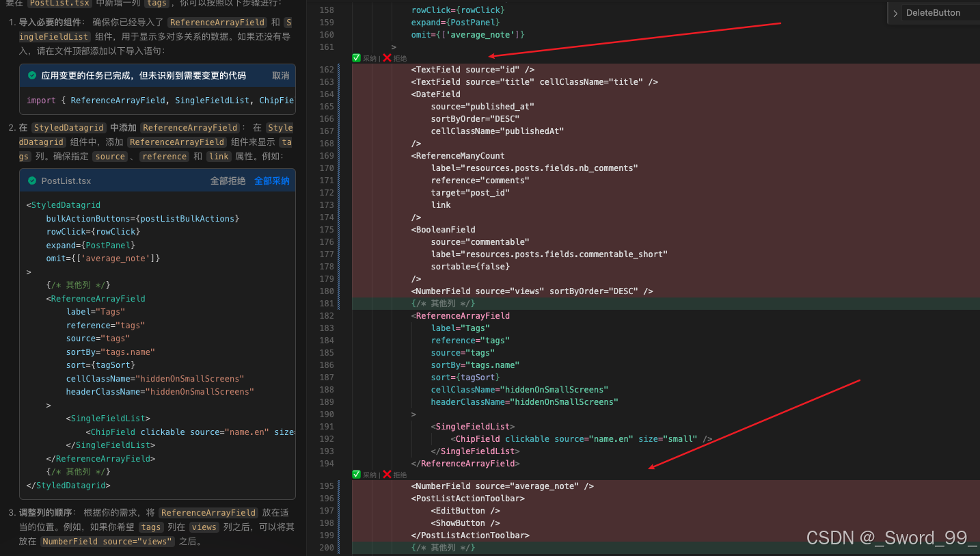
Task: Click ChipField clickable code on editor line 192
Action: click(582, 439)
